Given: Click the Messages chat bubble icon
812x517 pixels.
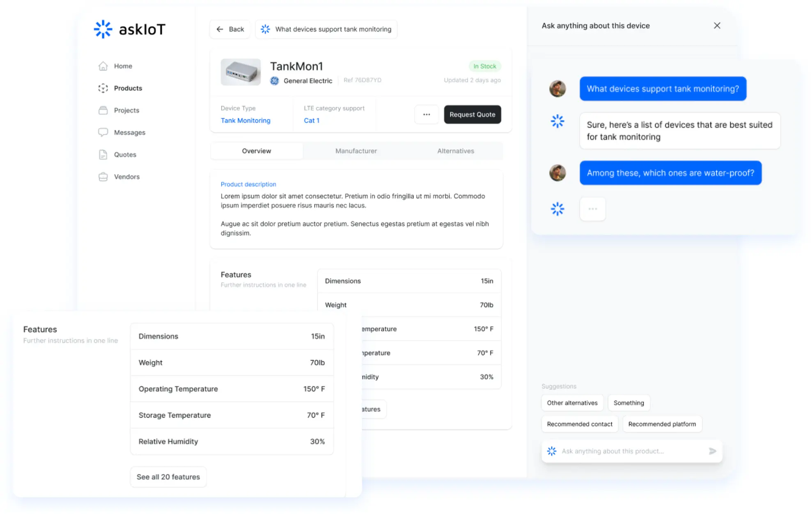Looking at the screenshot, I should pyautogui.click(x=103, y=132).
